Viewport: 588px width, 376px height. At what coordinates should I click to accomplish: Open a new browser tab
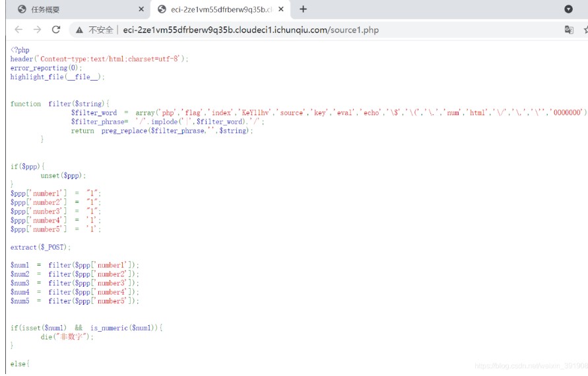(303, 9)
